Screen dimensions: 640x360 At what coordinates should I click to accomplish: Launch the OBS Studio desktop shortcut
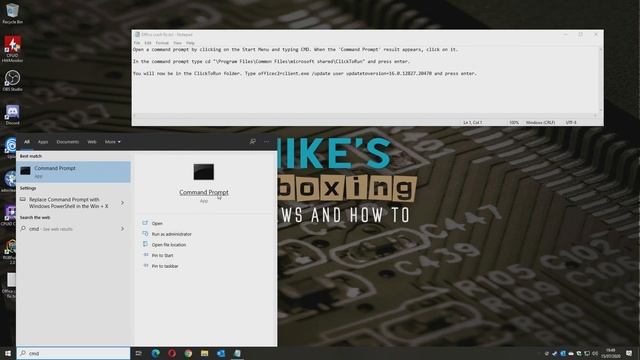click(x=12, y=80)
